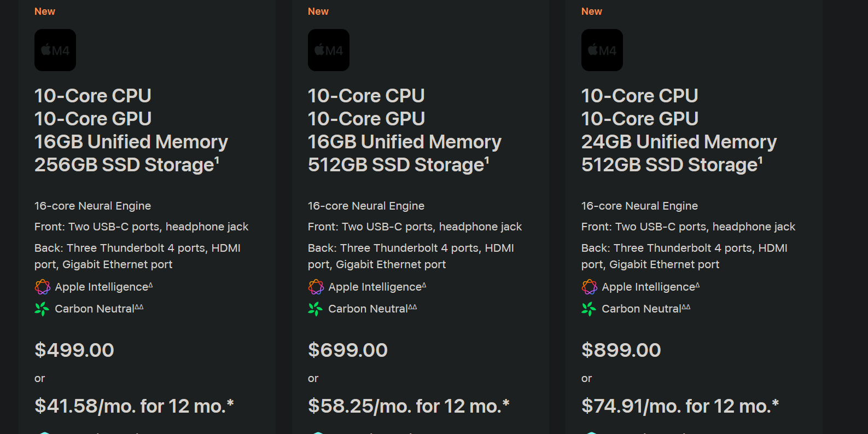Image resolution: width=868 pixels, height=434 pixels.
Task: Click the M4 chip icon in the $499 card
Action: coord(55,50)
